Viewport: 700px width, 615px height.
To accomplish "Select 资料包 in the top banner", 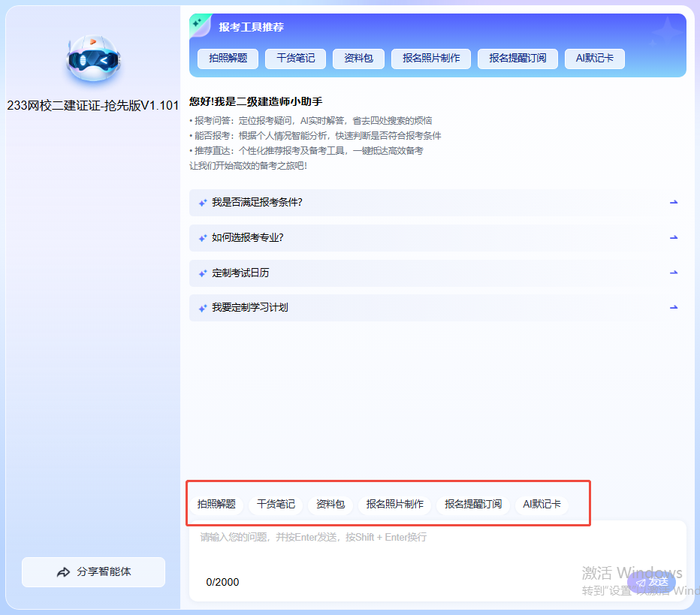I will click(358, 59).
